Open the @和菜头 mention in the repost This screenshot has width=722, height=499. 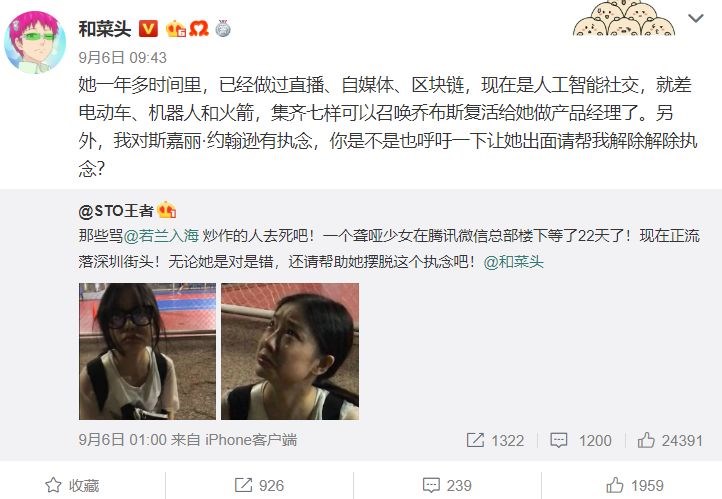point(513,262)
